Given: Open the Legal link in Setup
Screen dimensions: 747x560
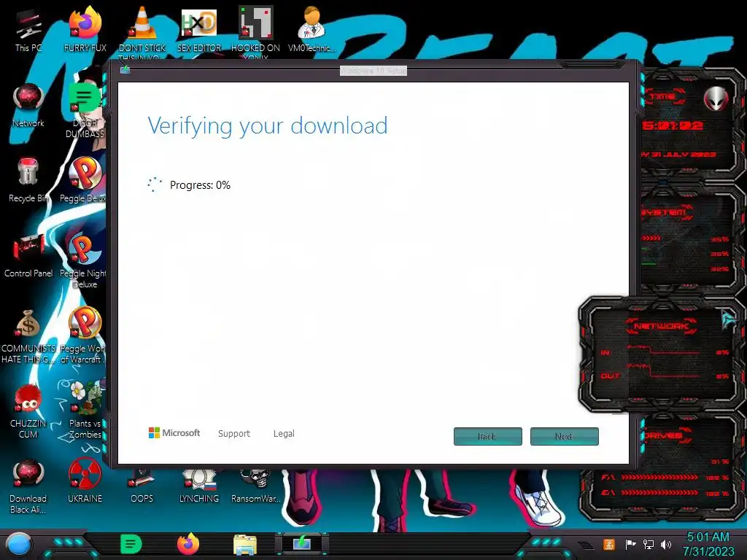Looking at the screenshot, I should tap(284, 433).
